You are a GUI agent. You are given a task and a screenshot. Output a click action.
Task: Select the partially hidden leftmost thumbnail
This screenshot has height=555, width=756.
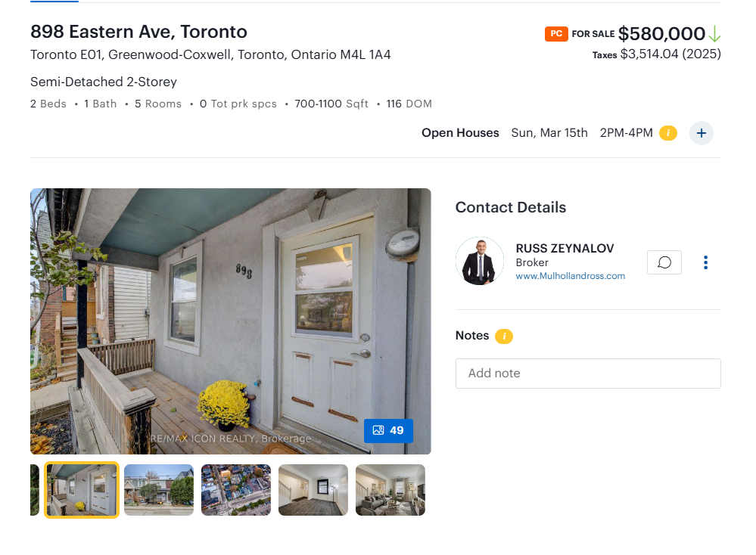pyautogui.click(x=34, y=490)
